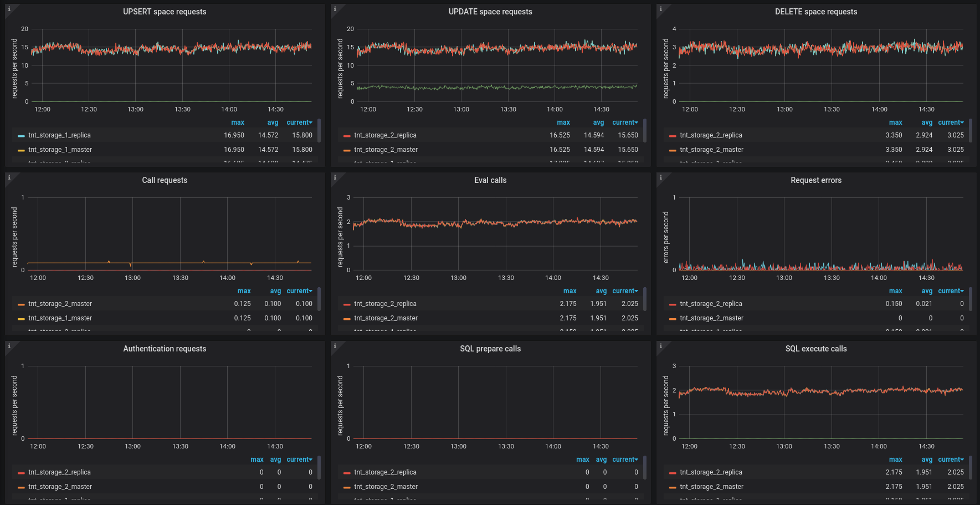The height and width of the screenshot is (505, 980).
Task: Click info icon on Eval calls panel
Action: 335,177
